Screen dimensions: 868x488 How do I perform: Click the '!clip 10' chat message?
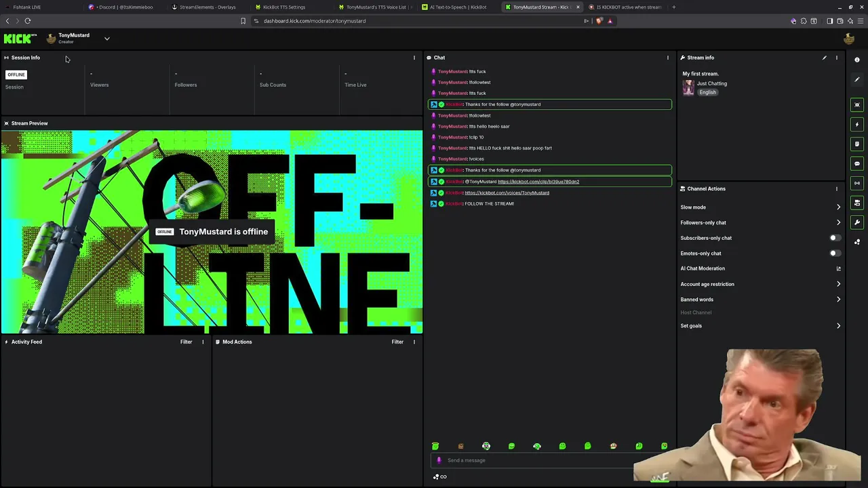[476, 137]
